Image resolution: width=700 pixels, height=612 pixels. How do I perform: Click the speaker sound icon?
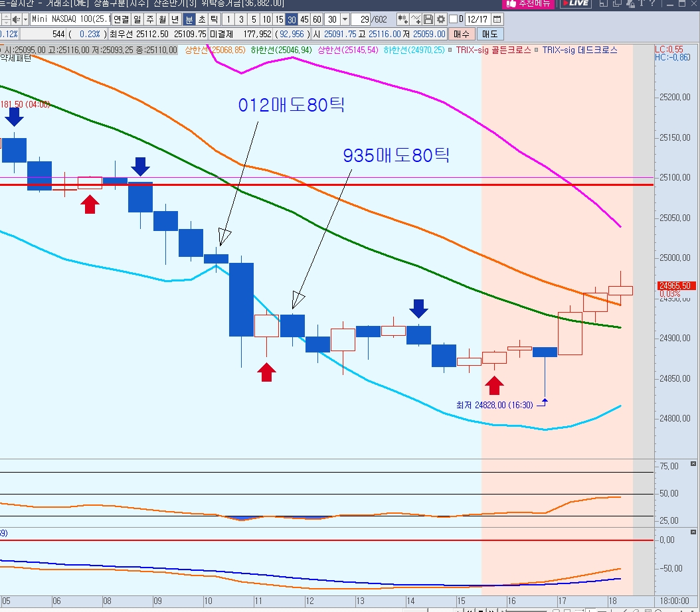(16, 19)
